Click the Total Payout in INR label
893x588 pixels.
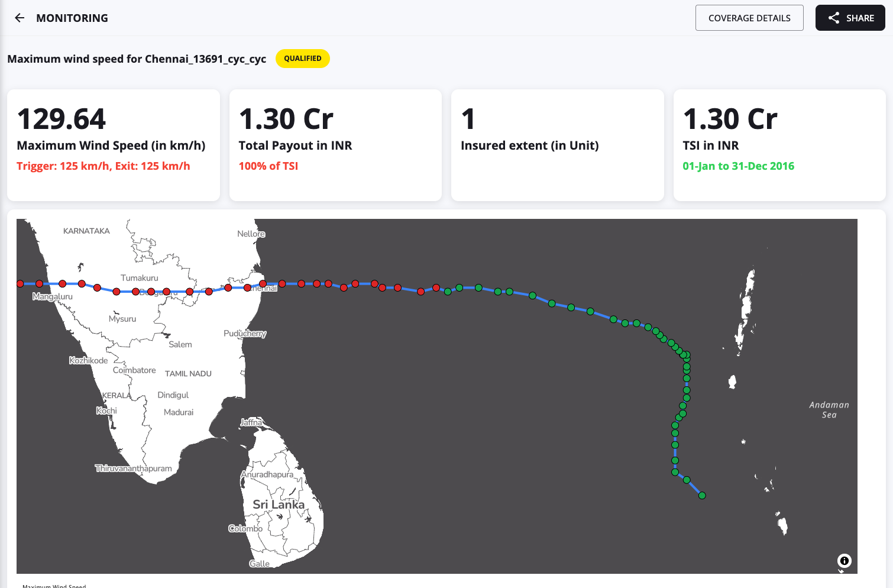(x=295, y=146)
